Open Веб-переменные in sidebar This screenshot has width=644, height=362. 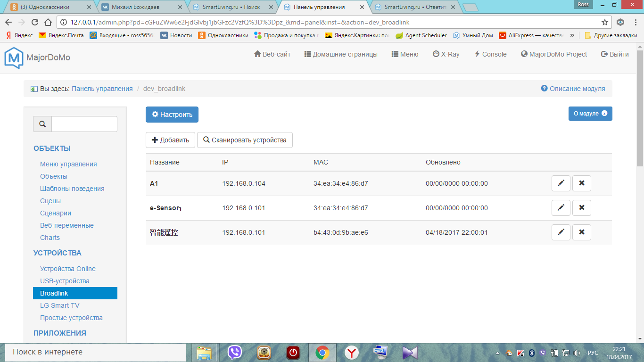(67, 225)
